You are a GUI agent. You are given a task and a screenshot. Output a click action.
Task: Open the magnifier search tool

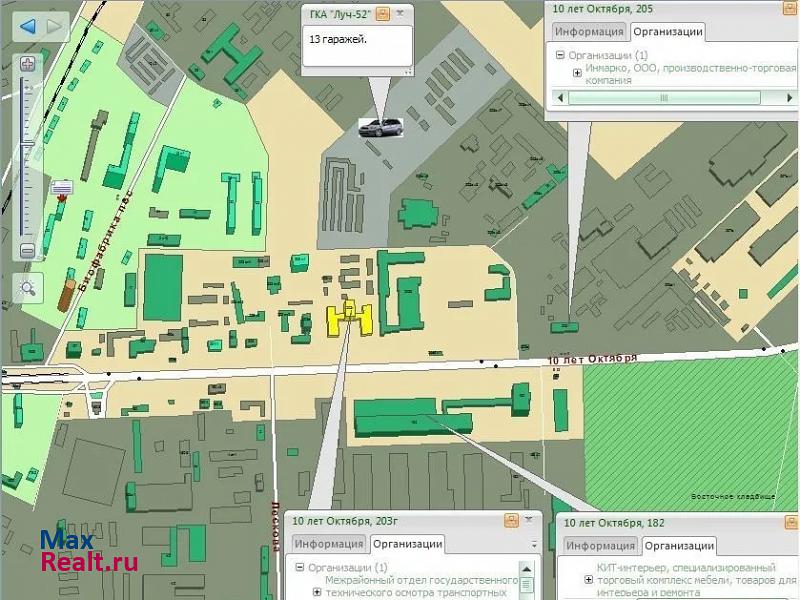[x=28, y=289]
